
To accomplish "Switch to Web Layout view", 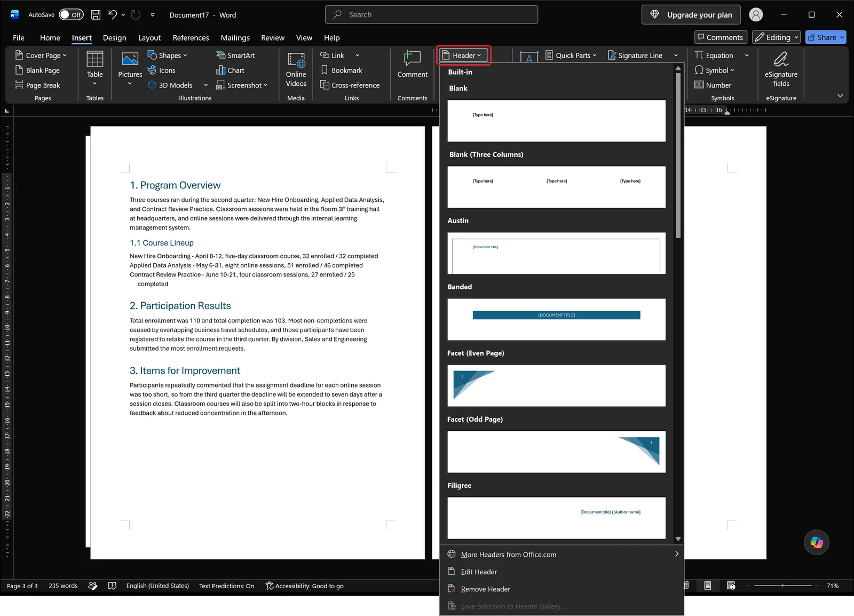I will 731,586.
